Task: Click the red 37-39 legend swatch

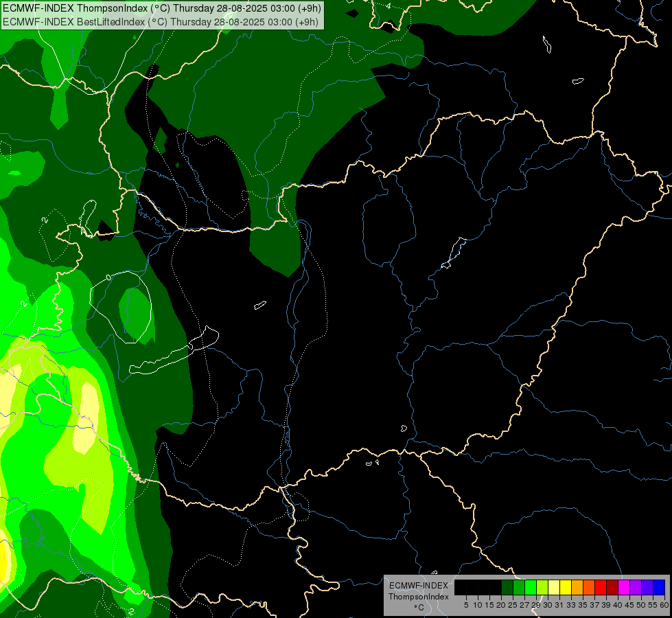Action: pos(601,588)
